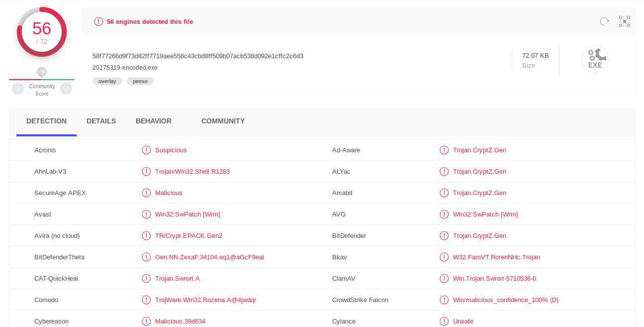The image size is (644, 327).
Task: Click the Community Score label
Action: click(x=42, y=90)
